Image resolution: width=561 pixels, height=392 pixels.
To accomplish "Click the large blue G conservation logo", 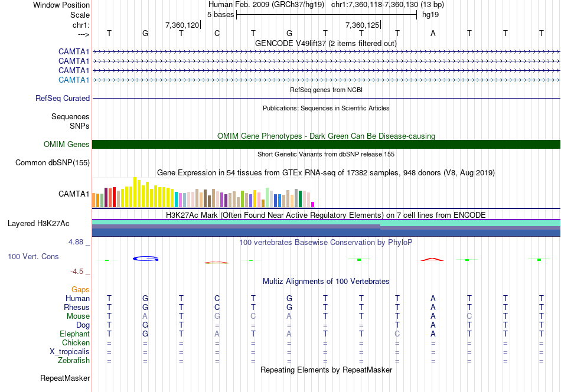I will coord(146,259).
